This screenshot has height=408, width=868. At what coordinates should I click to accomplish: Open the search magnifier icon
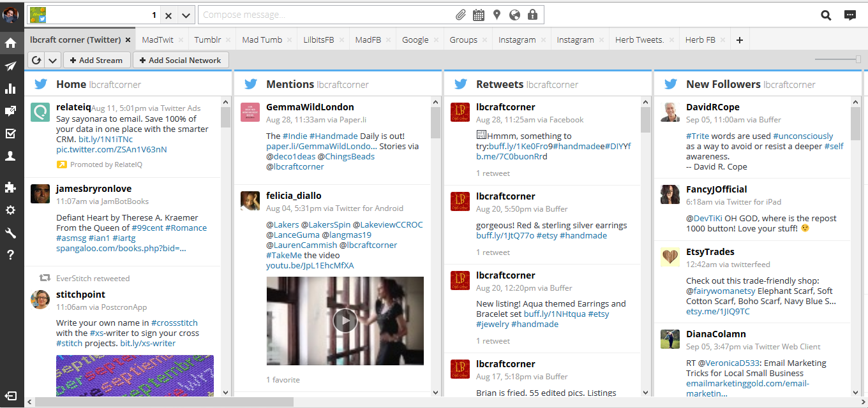pos(826,15)
